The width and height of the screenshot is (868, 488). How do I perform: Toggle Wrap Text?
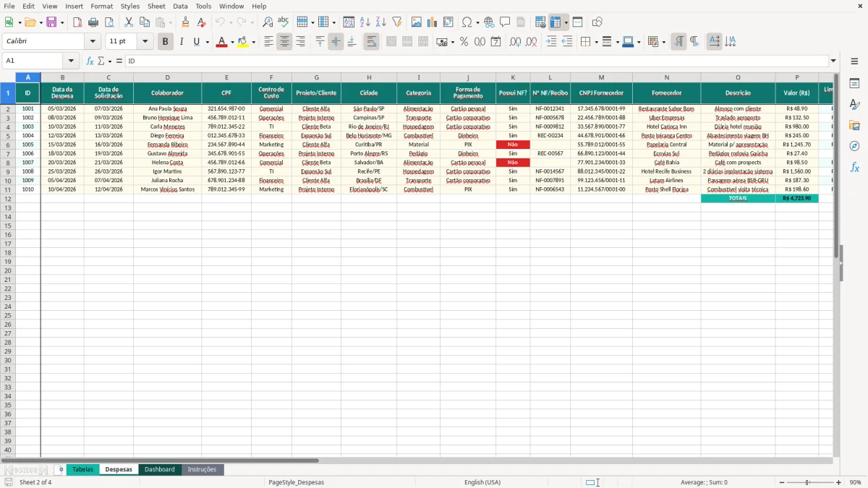click(371, 42)
